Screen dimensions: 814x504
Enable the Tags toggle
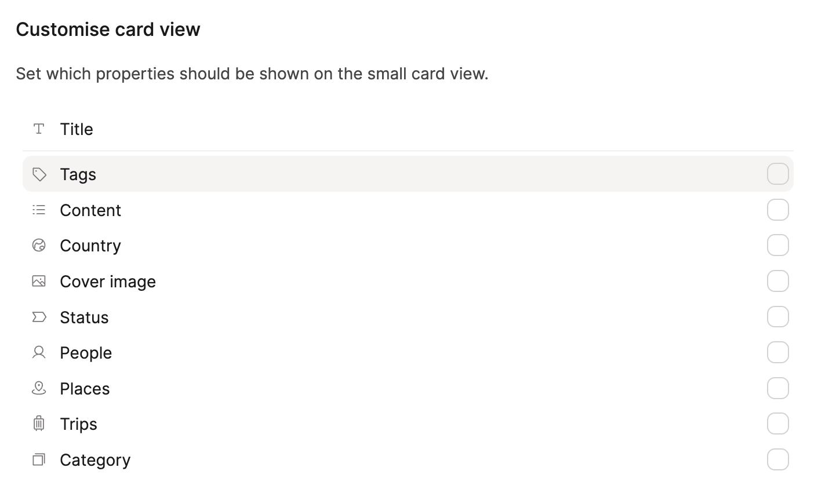777,174
